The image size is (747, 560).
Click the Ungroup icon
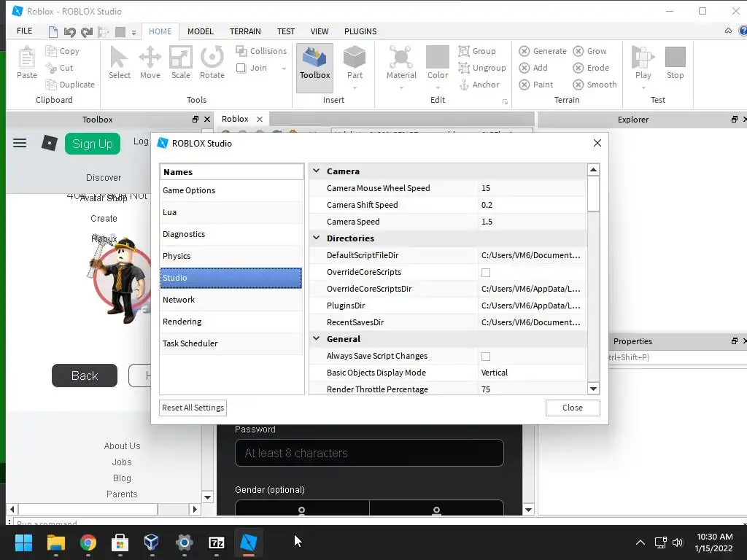point(464,68)
